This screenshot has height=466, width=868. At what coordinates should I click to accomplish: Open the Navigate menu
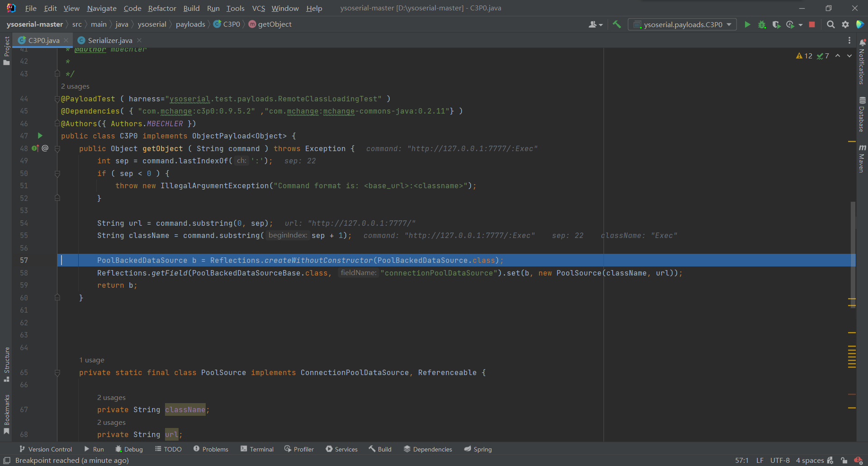[102, 8]
